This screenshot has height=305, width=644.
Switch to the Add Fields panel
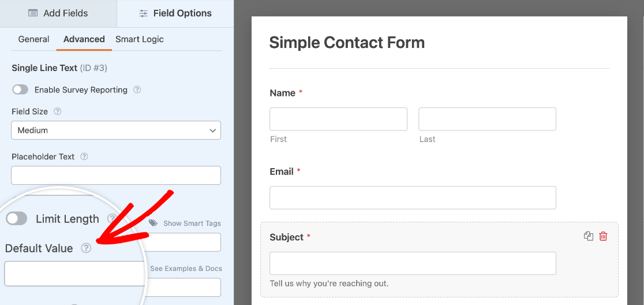coord(58,13)
